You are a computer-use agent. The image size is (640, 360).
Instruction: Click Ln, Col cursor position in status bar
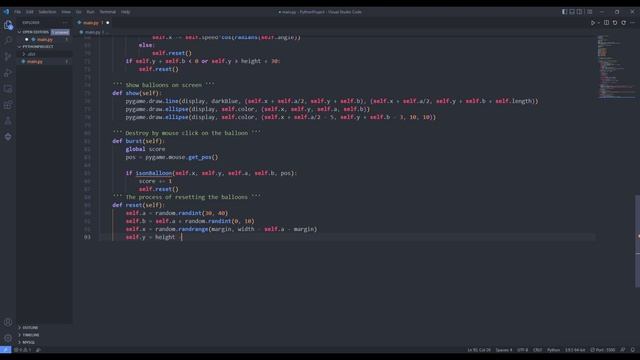[x=479, y=350]
